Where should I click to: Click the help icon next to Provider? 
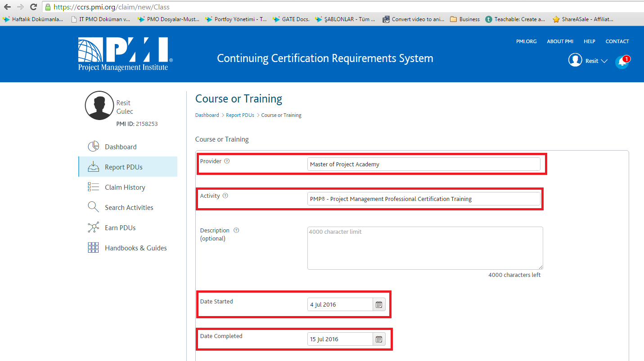pyautogui.click(x=227, y=161)
